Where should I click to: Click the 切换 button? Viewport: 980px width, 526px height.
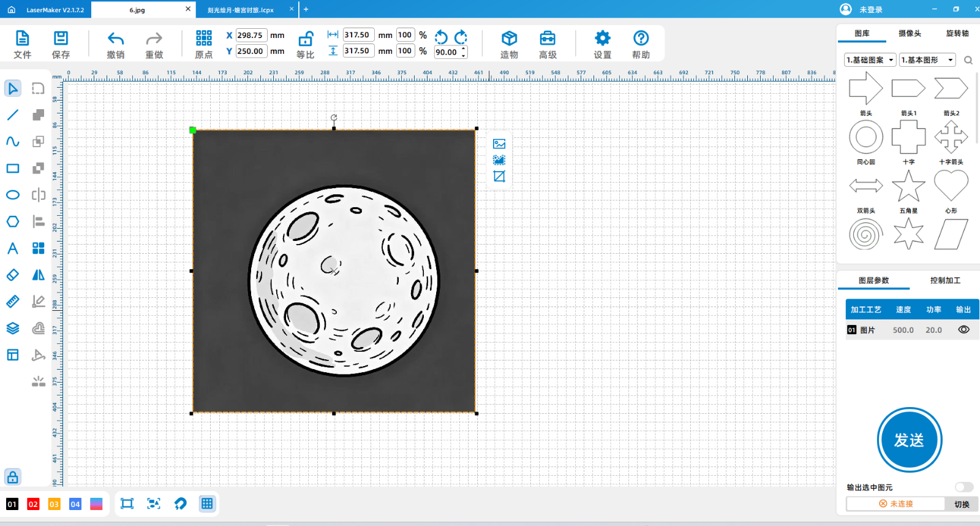[x=962, y=504]
